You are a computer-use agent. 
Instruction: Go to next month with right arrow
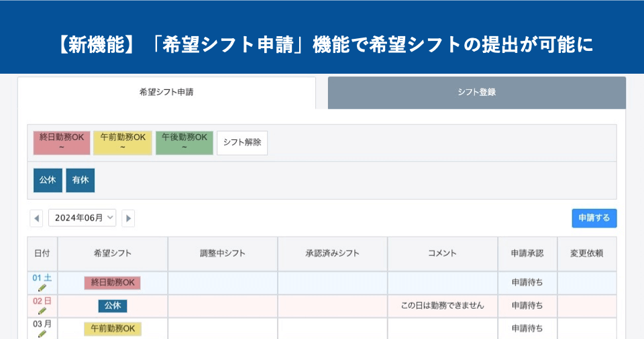pyautogui.click(x=128, y=218)
